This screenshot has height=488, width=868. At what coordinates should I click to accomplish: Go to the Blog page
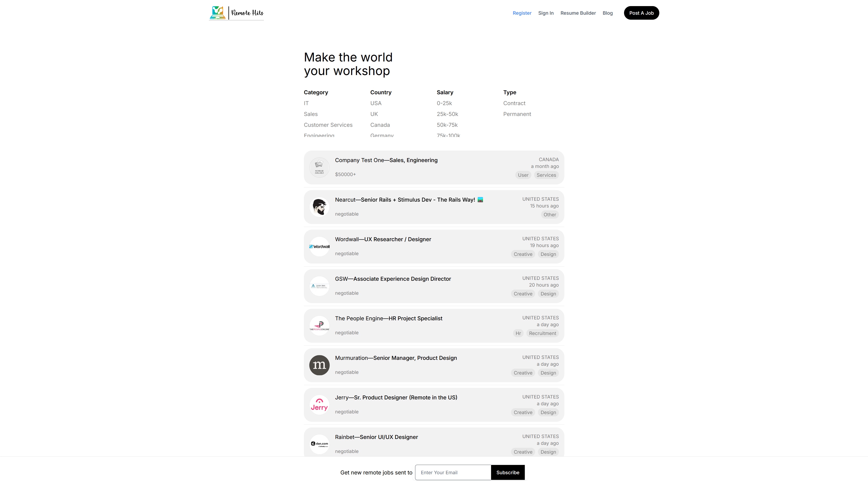(x=607, y=13)
